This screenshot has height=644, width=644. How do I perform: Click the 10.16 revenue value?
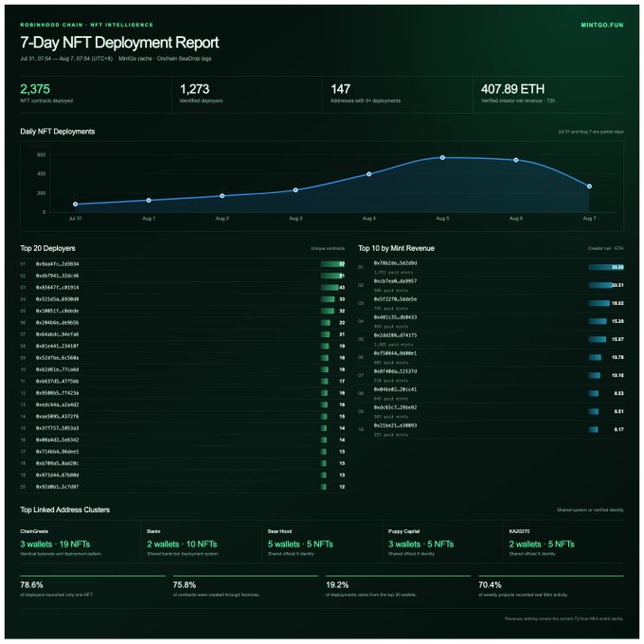(617, 375)
